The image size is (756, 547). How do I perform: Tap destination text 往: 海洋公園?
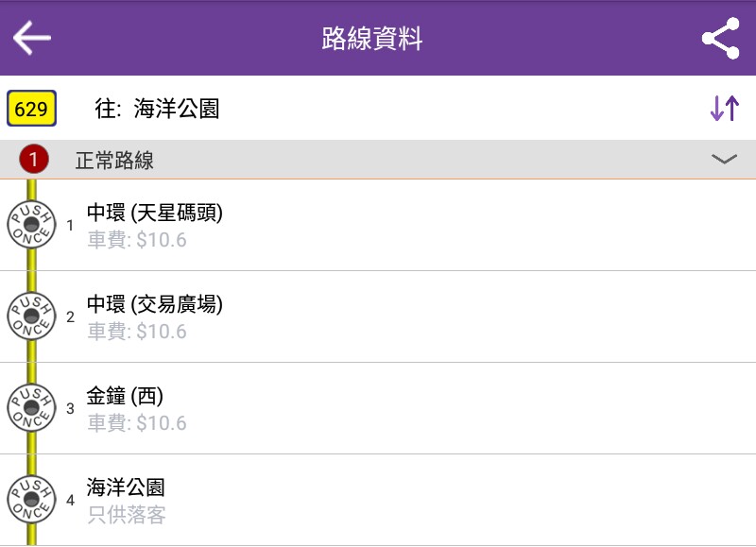[x=157, y=109]
